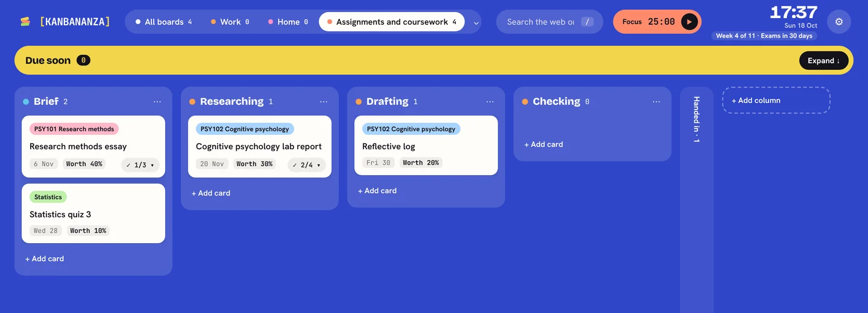
Task: Click the Focus 25:00 timer pill
Action: pyautogui.click(x=657, y=22)
